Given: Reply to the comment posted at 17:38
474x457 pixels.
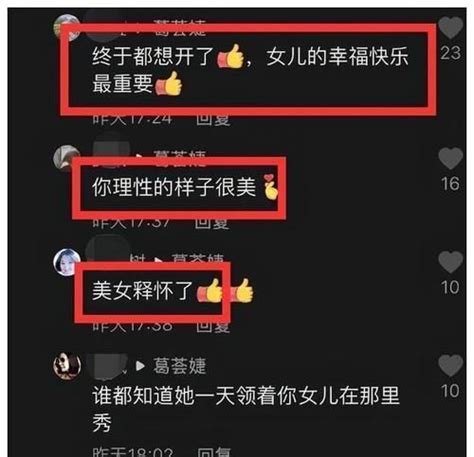Looking at the screenshot, I should pos(213,327).
